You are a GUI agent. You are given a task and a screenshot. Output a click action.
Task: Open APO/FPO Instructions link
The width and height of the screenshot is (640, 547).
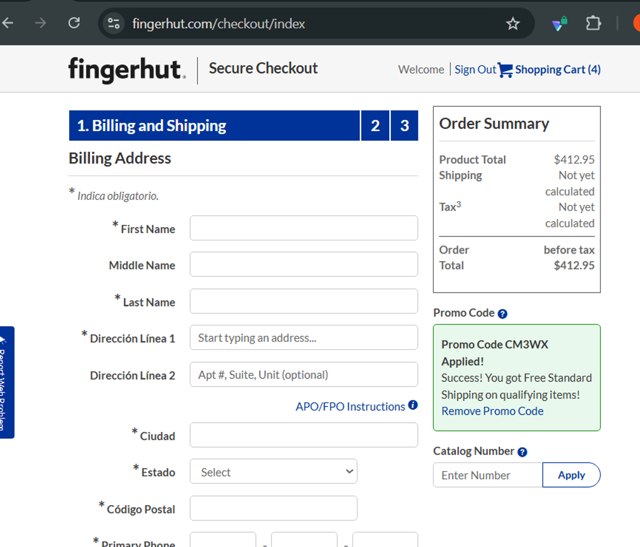pyautogui.click(x=350, y=407)
